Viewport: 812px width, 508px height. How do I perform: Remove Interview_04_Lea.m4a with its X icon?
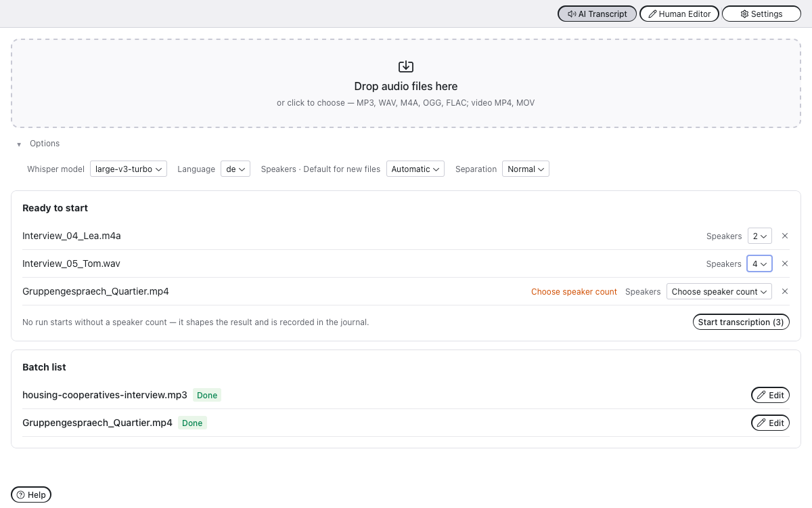785,236
